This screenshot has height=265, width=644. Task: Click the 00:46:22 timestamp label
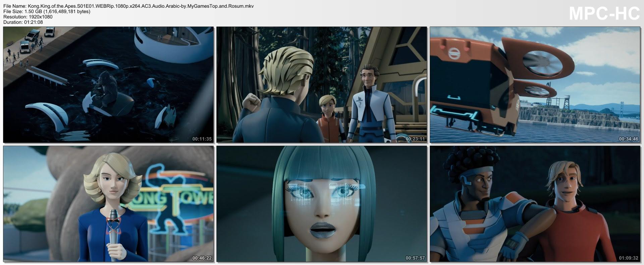pyautogui.click(x=202, y=258)
